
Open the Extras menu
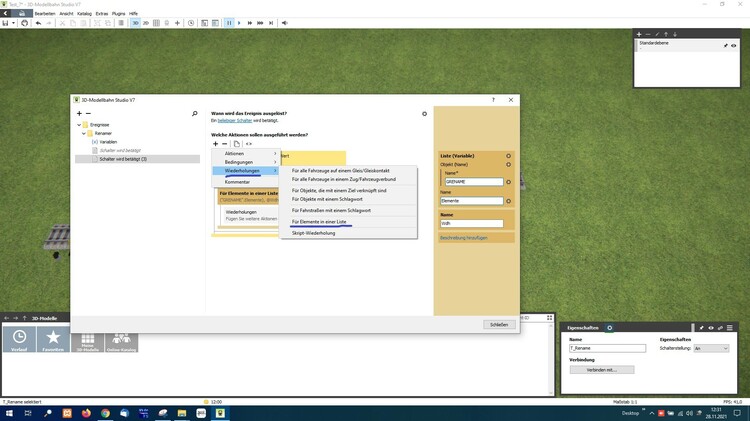pos(102,13)
